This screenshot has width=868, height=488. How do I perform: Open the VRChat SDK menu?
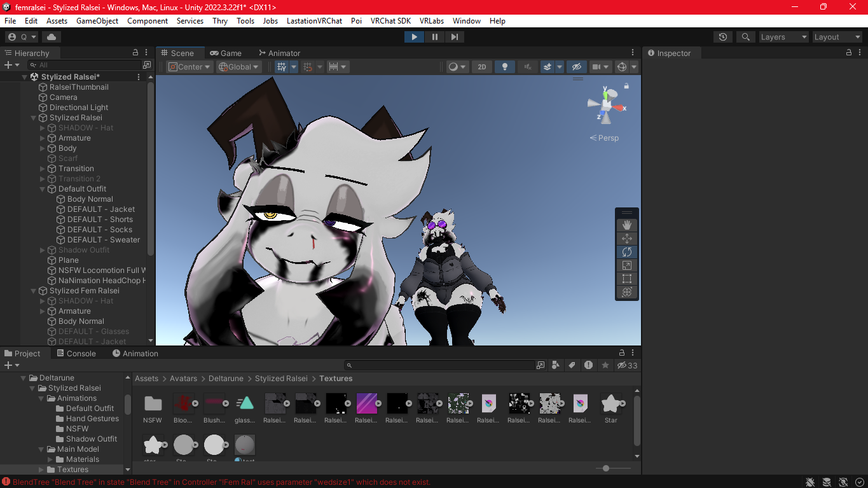click(x=390, y=20)
